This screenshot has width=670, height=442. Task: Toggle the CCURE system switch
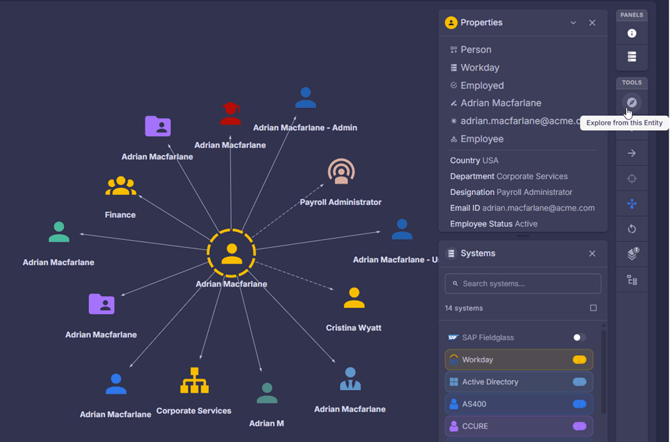click(x=579, y=426)
